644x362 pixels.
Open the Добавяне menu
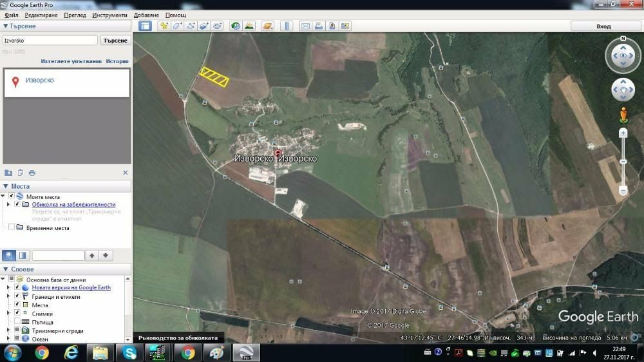tap(146, 15)
